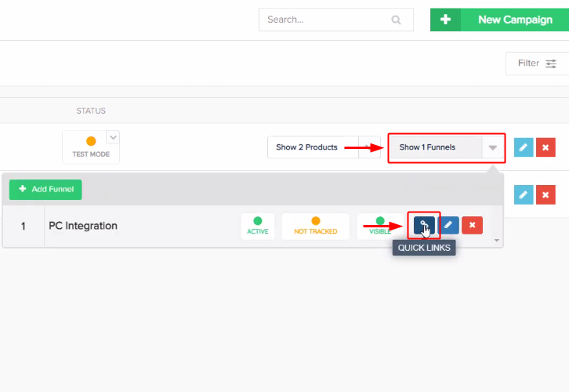This screenshot has width=569, height=392.
Task: Click the blue pencil edit icon in the Test Mode campaign row
Action: tap(523, 147)
